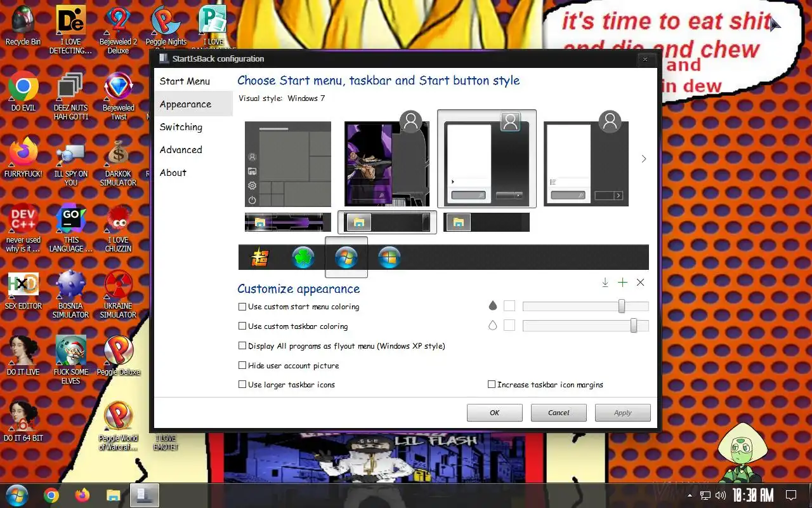Select the green clover Start orb
This screenshot has width=812, height=508.
(x=303, y=257)
